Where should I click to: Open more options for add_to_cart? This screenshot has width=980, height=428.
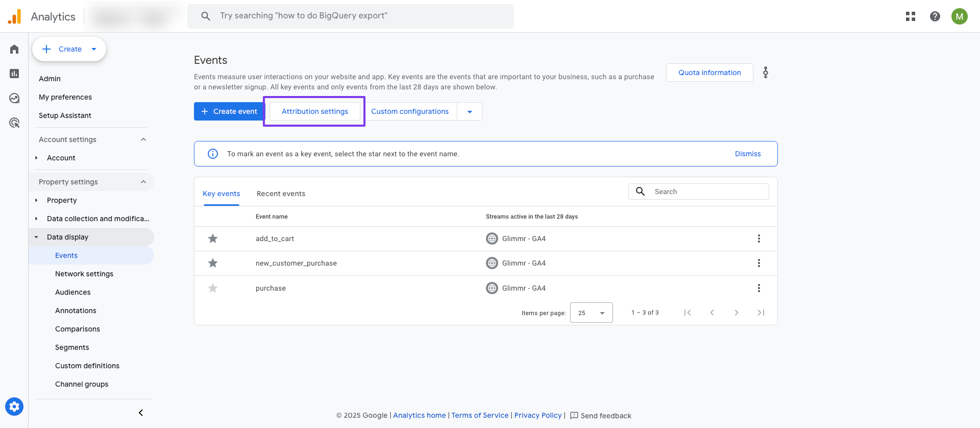(x=759, y=239)
